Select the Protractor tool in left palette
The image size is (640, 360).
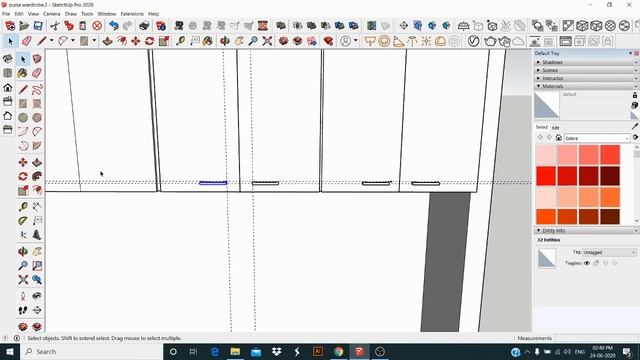click(x=23, y=221)
